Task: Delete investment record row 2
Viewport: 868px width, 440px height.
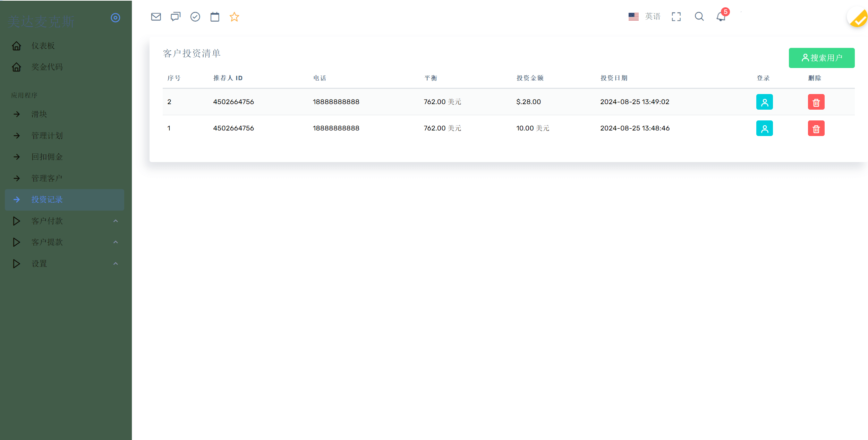Action: point(816,102)
